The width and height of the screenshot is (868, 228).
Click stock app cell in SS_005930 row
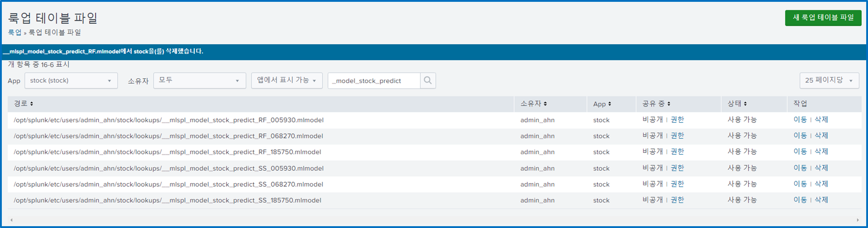601,169
